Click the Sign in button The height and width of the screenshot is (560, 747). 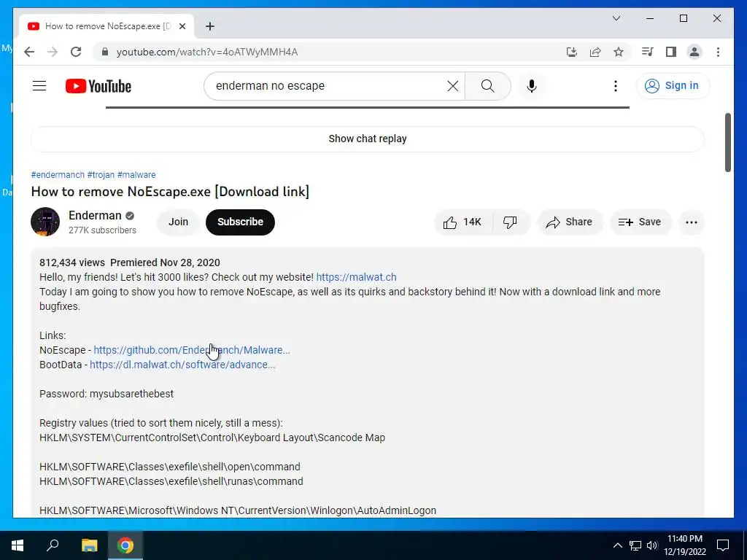(x=673, y=86)
